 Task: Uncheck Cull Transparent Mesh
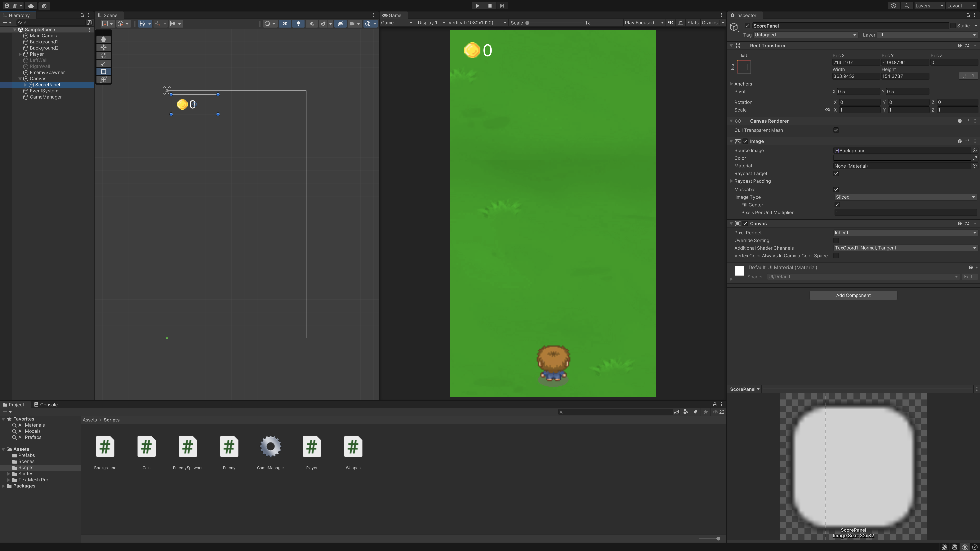(x=836, y=130)
